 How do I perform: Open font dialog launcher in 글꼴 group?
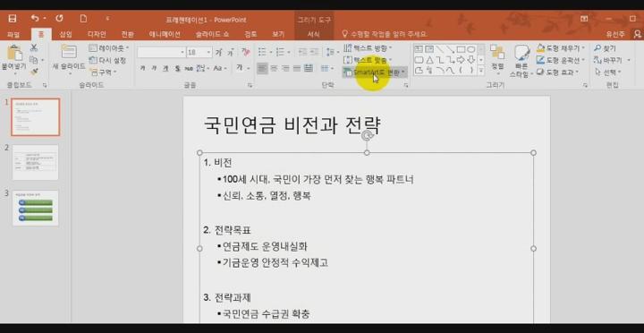[x=250, y=85]
